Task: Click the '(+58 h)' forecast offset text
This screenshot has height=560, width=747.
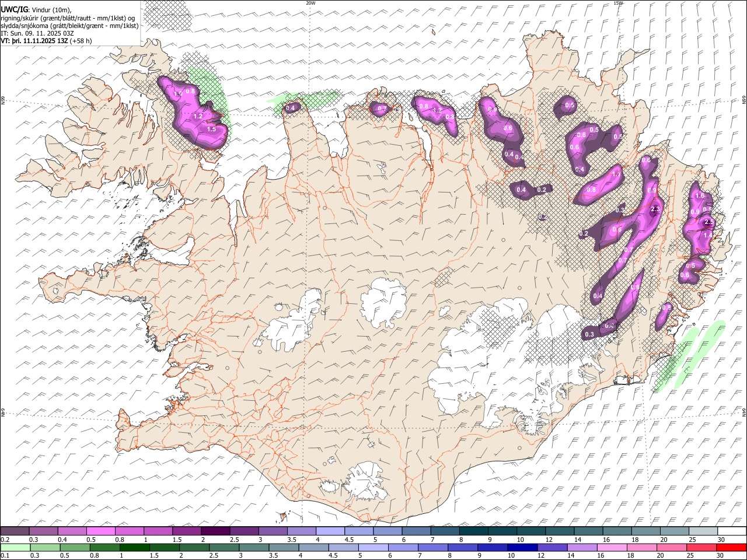Action: point(81,41)
